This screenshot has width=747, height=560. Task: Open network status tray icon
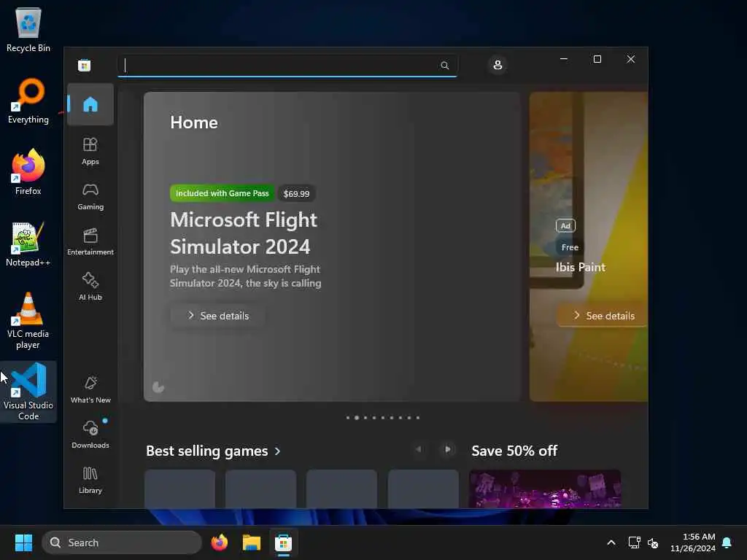tap(634, 542)
